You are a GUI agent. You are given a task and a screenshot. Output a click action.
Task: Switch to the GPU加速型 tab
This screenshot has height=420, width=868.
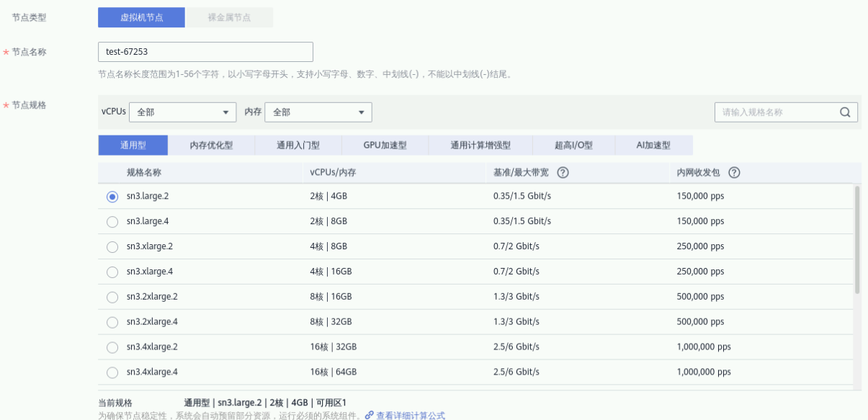point(385,146)
